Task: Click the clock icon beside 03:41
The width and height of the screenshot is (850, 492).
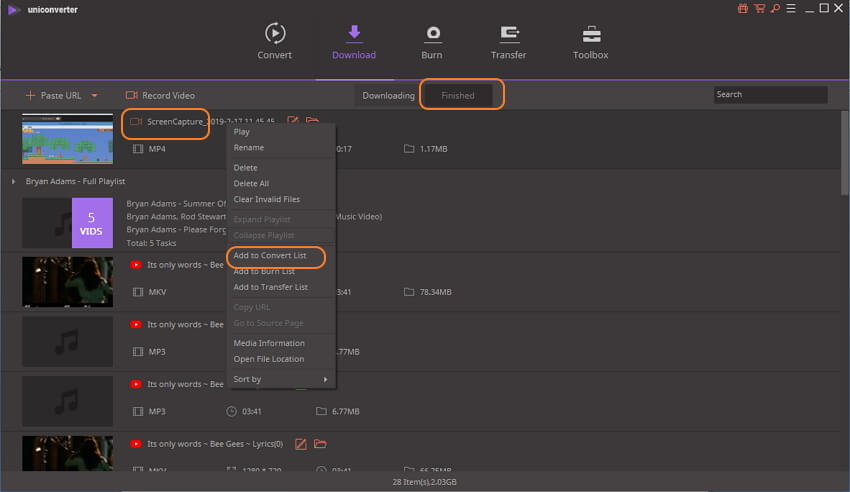Action: tap(231, 412)
